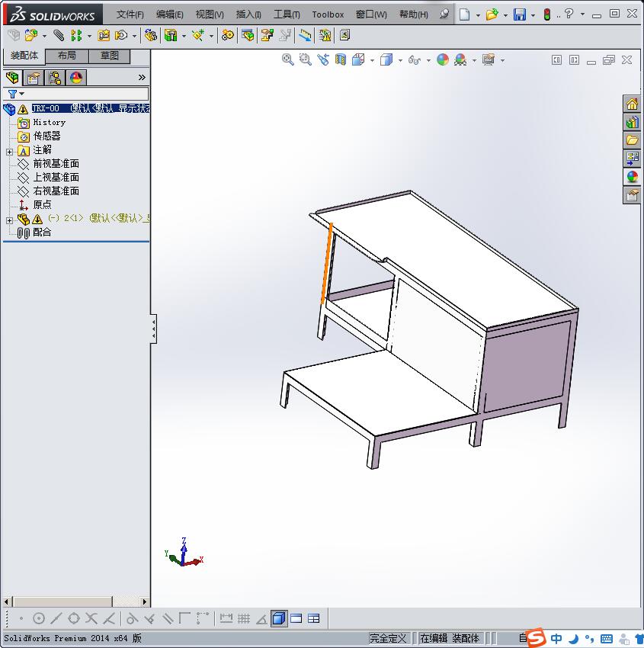Click the Apply Scene icon
This screenshot has height=648, width=644.
click(x=460, y=60)
